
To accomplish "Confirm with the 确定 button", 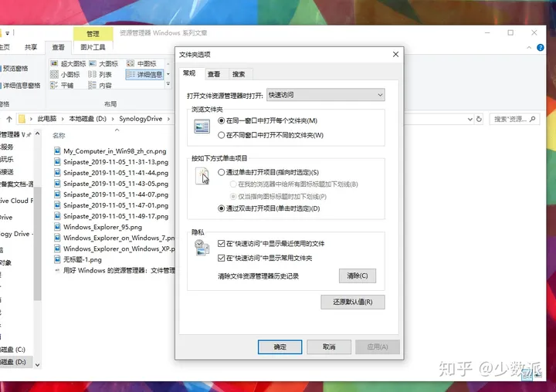I will click(x=280, y=347).
